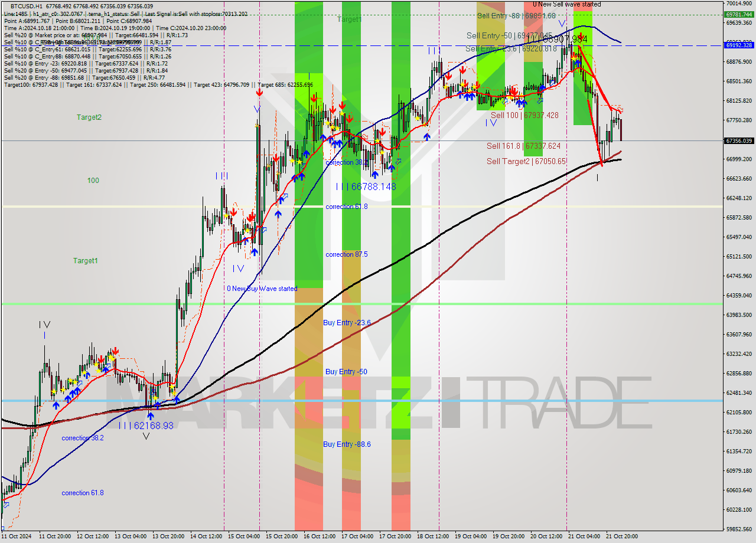Viewport: 756px width, 543px height.
Task: Click the 62856.880 price axis label
Action: tap(739, 373)
